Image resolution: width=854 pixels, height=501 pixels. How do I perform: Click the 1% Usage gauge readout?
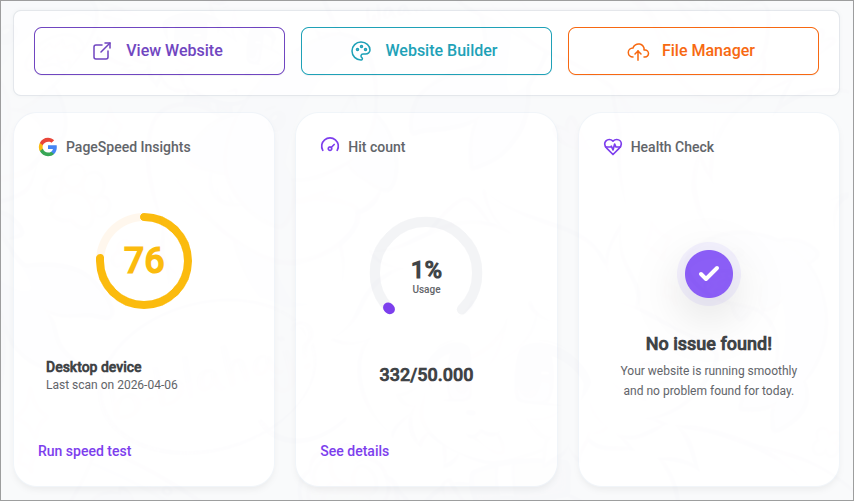(x=426, y=274)
